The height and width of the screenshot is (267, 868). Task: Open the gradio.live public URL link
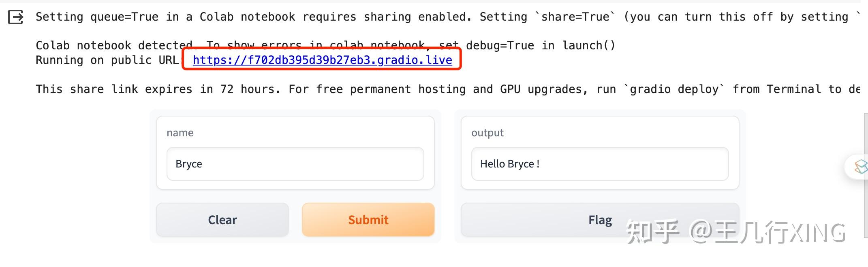322,60
